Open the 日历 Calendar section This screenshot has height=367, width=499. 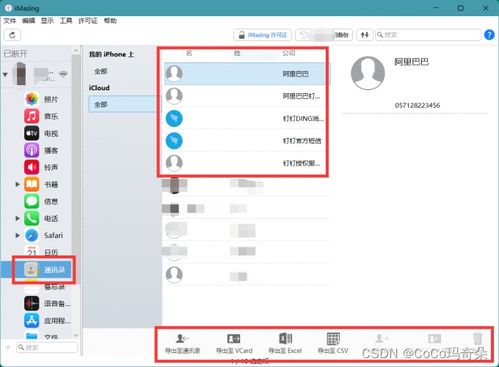click(42, 252)
